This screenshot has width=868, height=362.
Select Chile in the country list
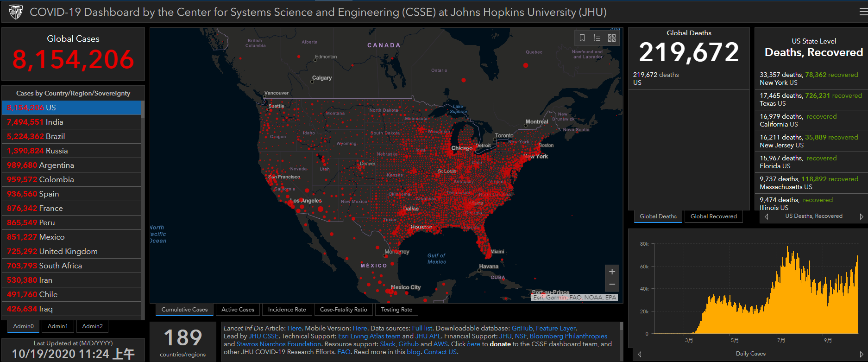(72, 294)
